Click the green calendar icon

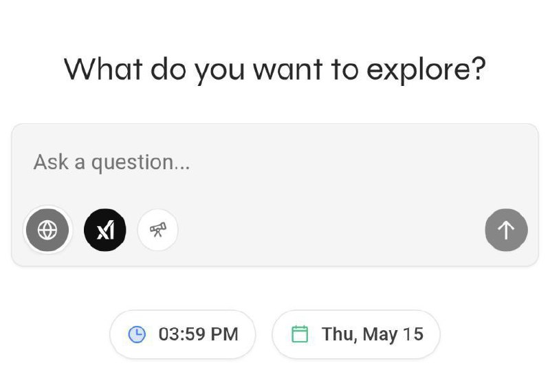point(300,334)
